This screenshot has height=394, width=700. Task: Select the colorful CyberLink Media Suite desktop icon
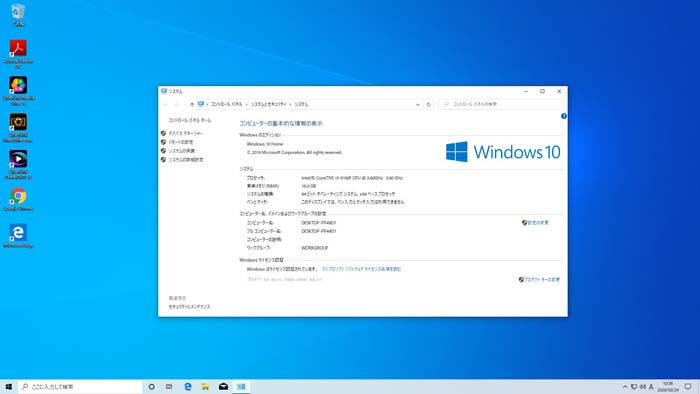18,91
